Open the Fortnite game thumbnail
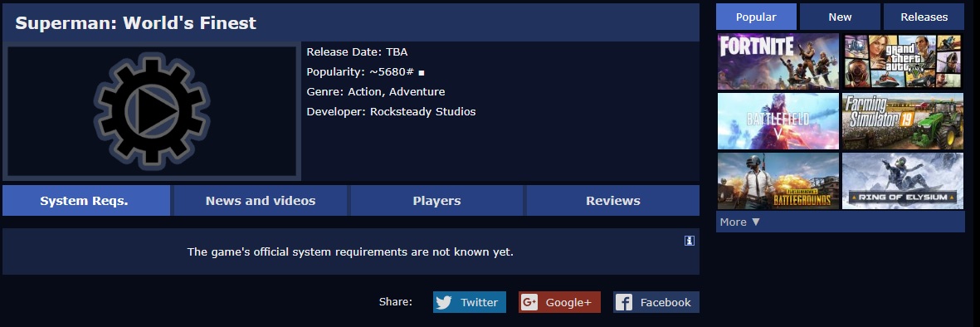Viewport: 980px width, 327px height. pos(778,61)
